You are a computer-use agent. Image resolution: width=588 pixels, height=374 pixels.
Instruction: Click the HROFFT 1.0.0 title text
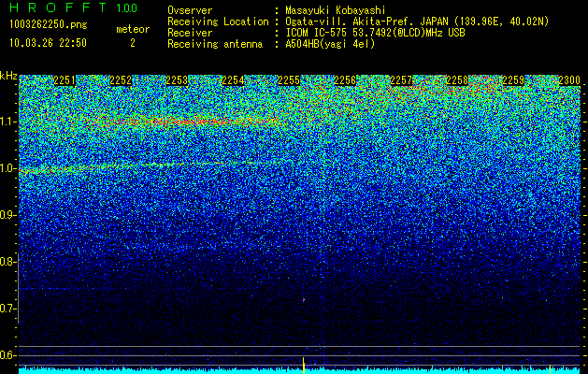pyautogui.click(x=73, y=7)
